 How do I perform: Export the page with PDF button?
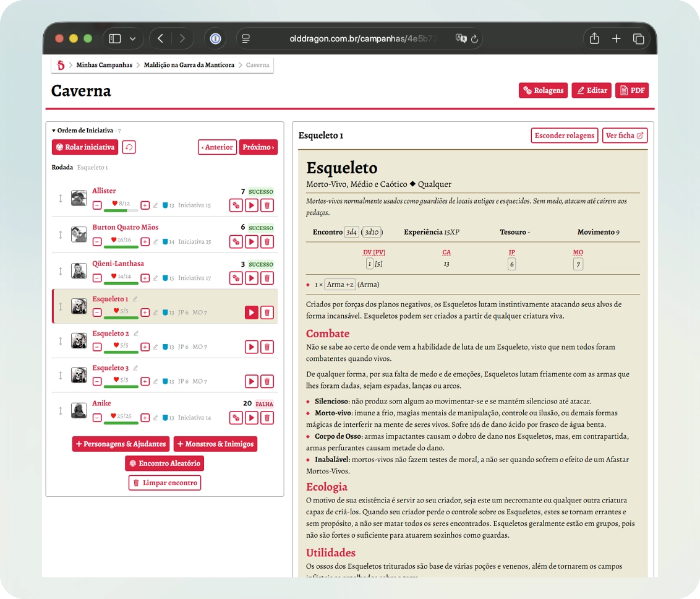[632, 90]
